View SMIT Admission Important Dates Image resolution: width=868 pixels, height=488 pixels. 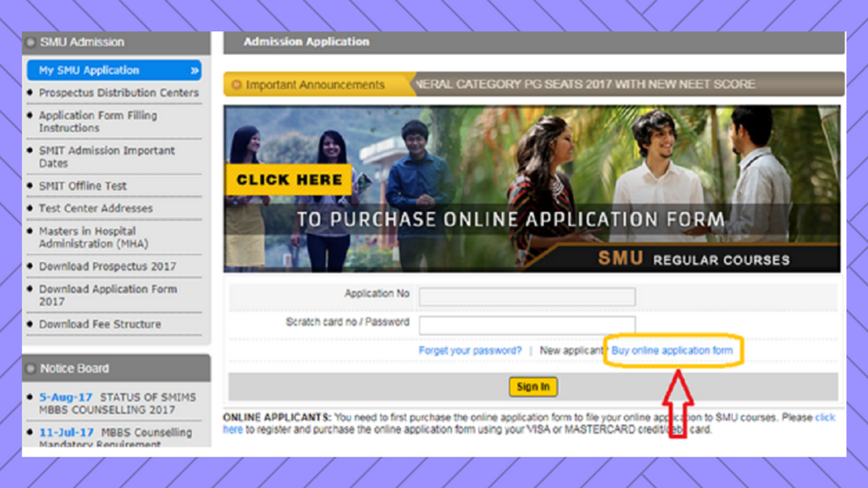click(x=107, y=157)
